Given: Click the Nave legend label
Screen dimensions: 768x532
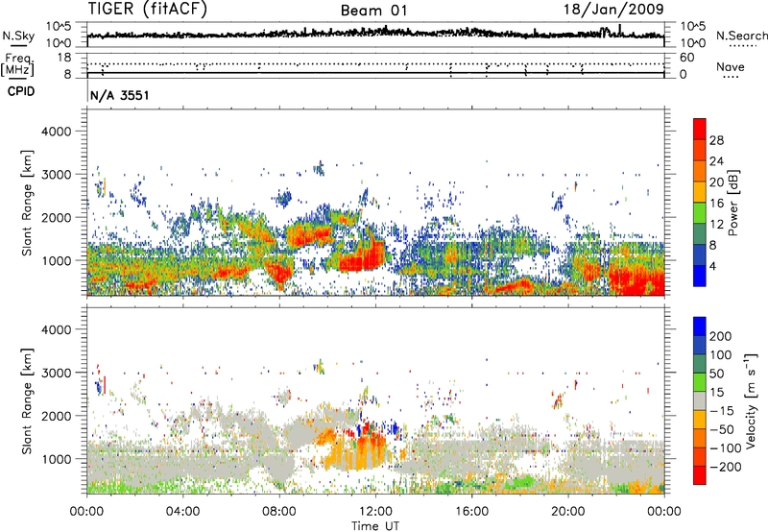Looking at the screenshot, I should [731, 67].
